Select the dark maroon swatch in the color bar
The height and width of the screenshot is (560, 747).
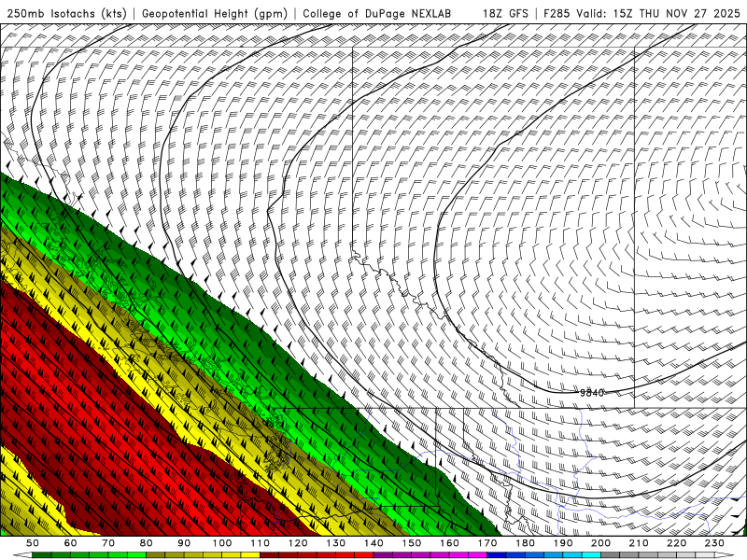tap(269, 554)
